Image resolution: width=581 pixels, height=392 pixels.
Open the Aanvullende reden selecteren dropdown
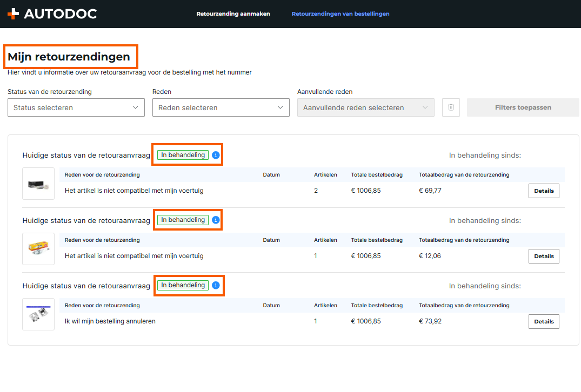pos(366,107)
